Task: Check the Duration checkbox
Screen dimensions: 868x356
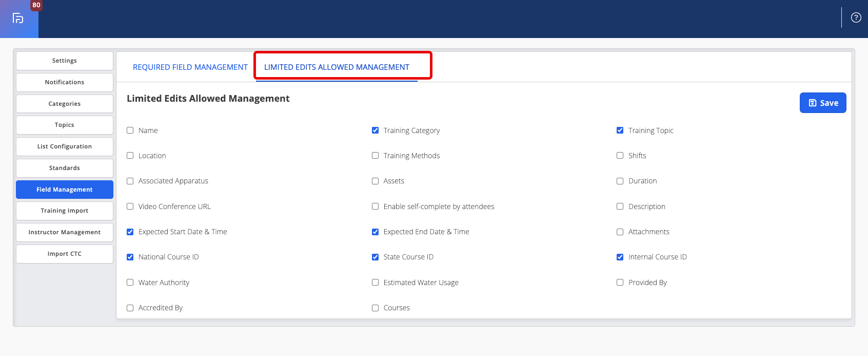Action: [620, 181]
